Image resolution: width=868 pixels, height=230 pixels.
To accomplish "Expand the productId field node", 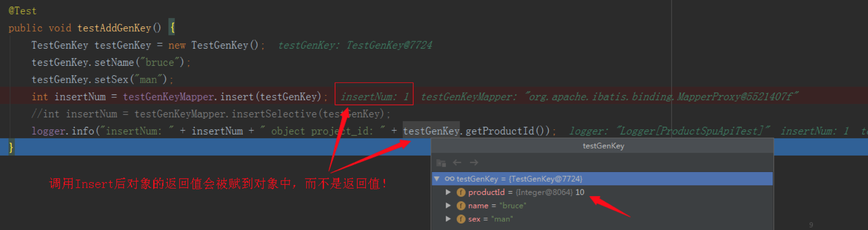I will (448, 192).
